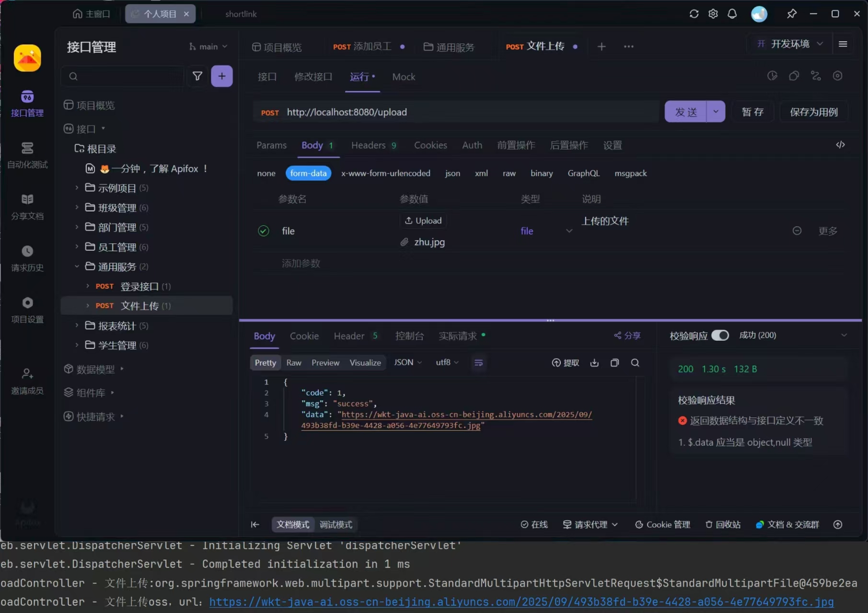Open the 开发环境 environment dropdown
Screen dimensions: 868x613
pyautogui.click(x=790, y=44)
